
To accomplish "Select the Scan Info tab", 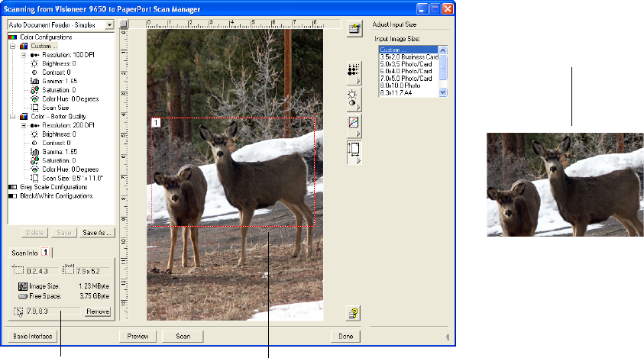I will click(23, 252).
